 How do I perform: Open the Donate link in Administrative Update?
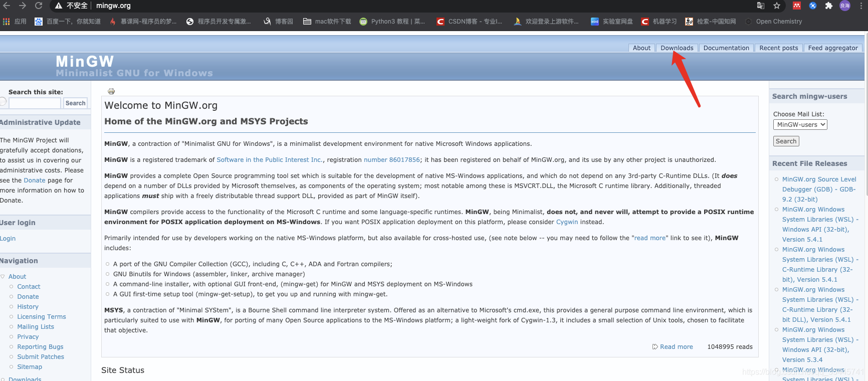(35, 180)
